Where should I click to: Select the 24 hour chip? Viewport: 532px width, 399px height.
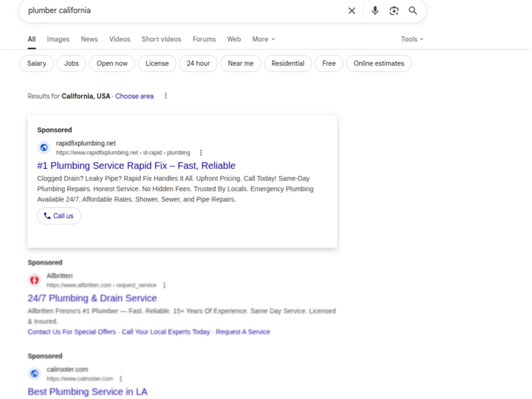pos(198,64)
